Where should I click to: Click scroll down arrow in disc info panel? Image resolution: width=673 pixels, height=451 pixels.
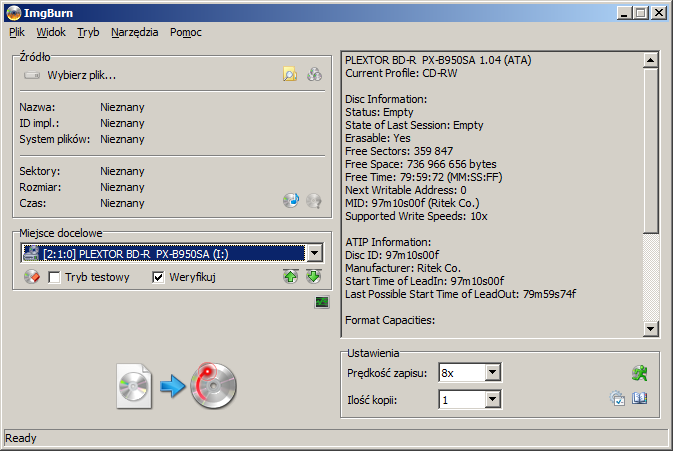click(x=651, y=329)
